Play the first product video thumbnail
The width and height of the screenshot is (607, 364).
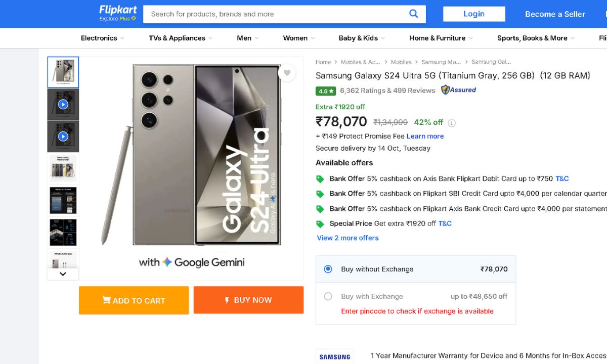click(x=63, y=105)
